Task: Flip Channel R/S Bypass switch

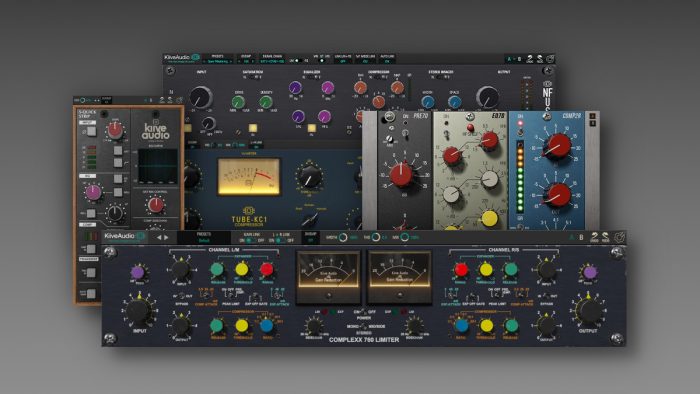Action: (546, 296)
